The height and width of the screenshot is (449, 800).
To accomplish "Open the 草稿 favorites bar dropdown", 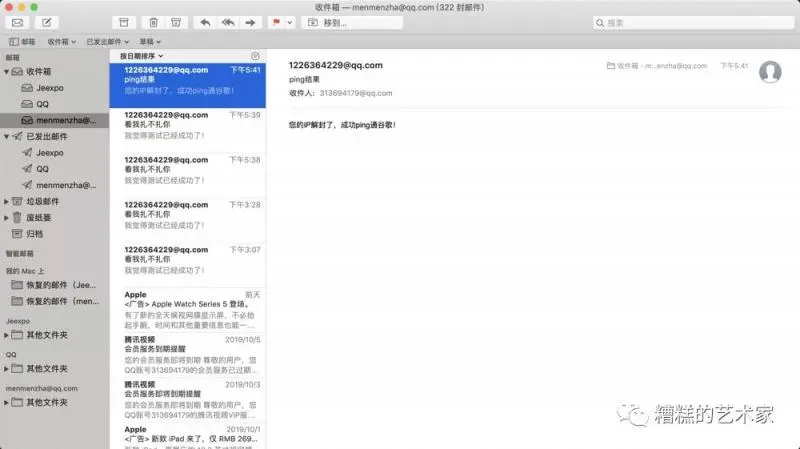I will click(151, 41).
